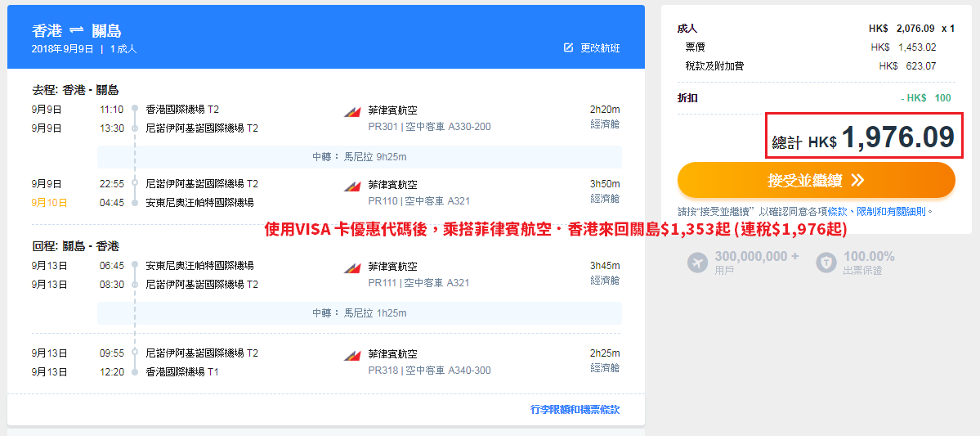980x436 pixels.
Task: Click the 100.00% 出票保證 text
Action: pos(869,263)
